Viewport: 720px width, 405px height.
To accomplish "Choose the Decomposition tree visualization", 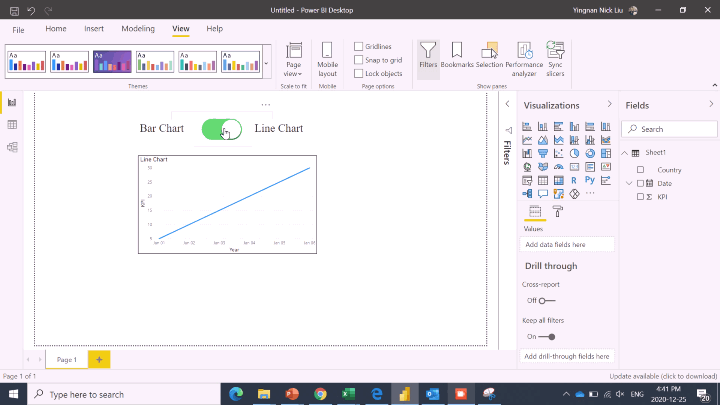I will (x=527, y=194).
